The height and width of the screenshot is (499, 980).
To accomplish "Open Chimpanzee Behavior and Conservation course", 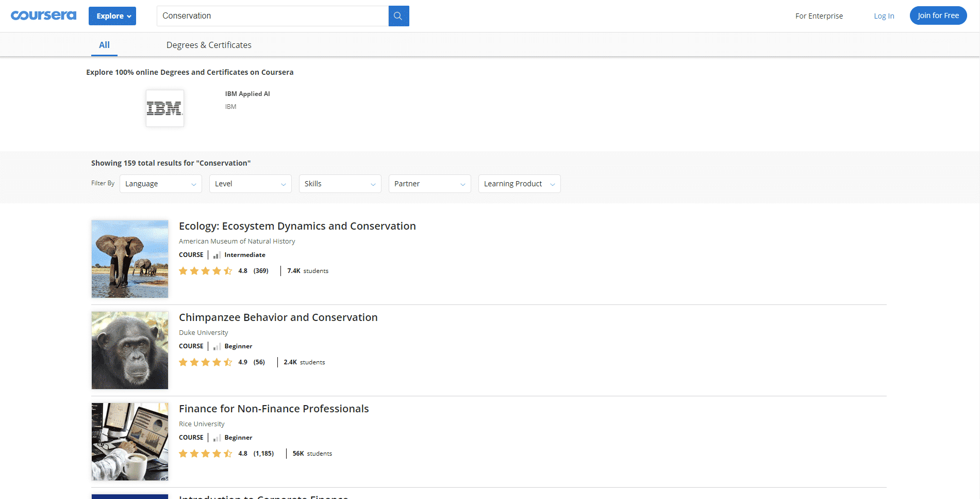I will click(x=278, y=317).
